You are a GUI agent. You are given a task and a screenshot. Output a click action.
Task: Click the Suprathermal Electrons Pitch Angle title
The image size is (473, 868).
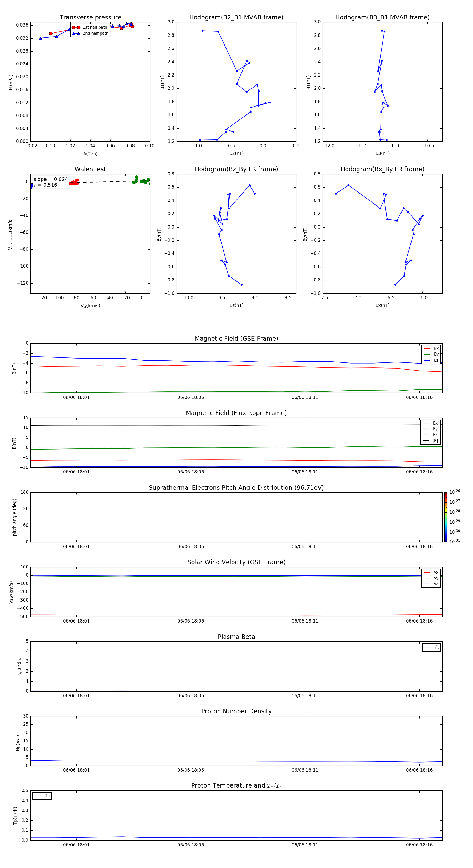click(236, 488)
